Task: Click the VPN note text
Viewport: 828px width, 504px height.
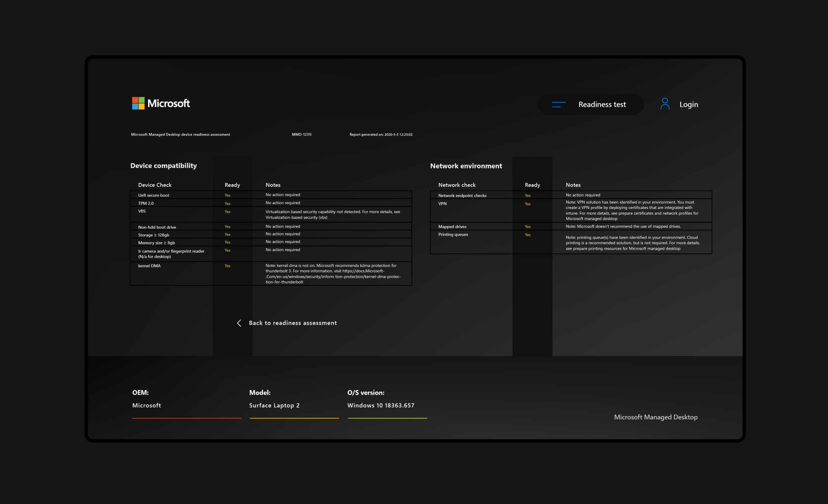Action: (x=632, y=210)
